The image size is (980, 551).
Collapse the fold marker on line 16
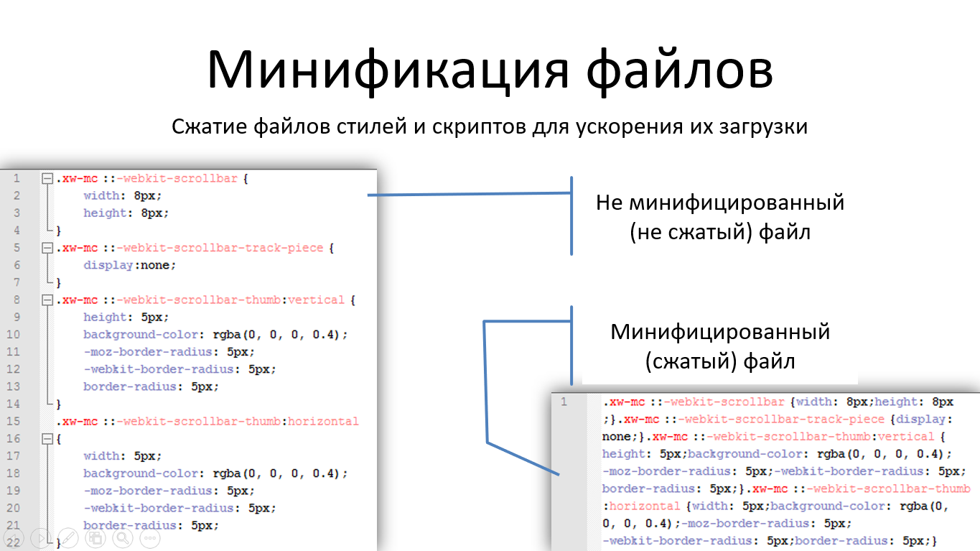(47, 439)
